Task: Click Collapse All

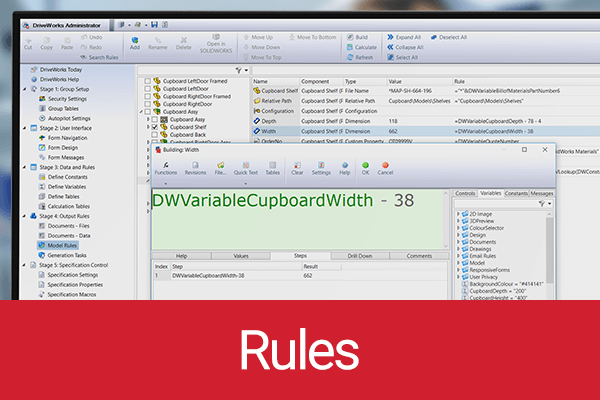Action: [x=405, y=47]
